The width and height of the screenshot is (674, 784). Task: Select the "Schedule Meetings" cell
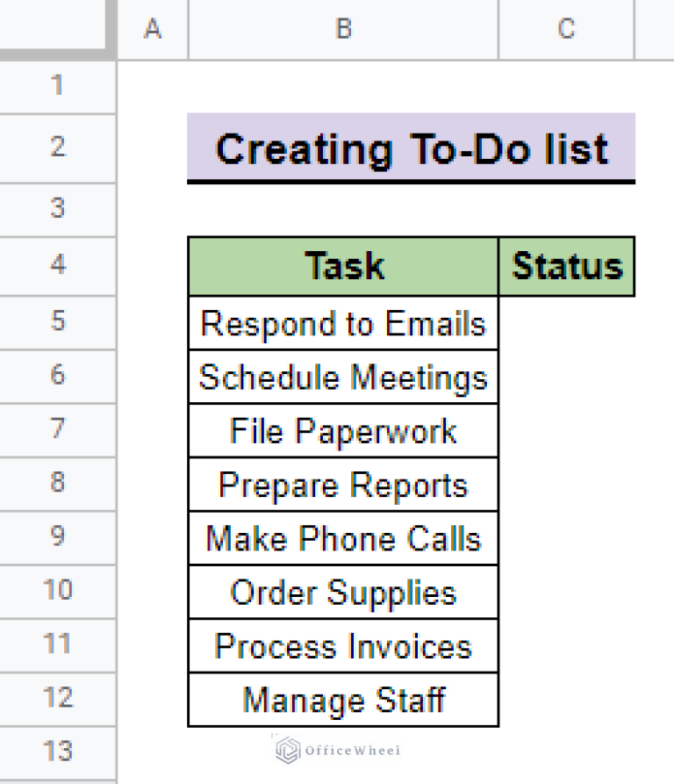[343, 377]
